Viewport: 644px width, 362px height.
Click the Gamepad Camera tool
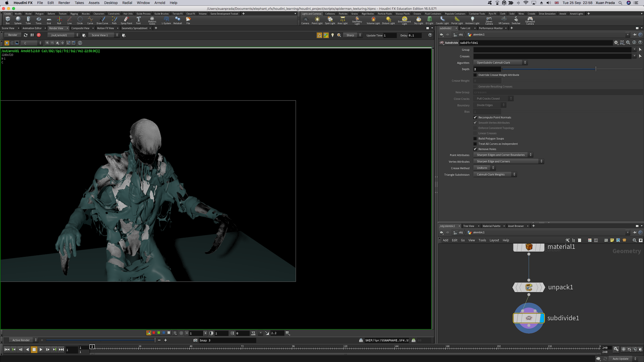click(x=530, y=21)
